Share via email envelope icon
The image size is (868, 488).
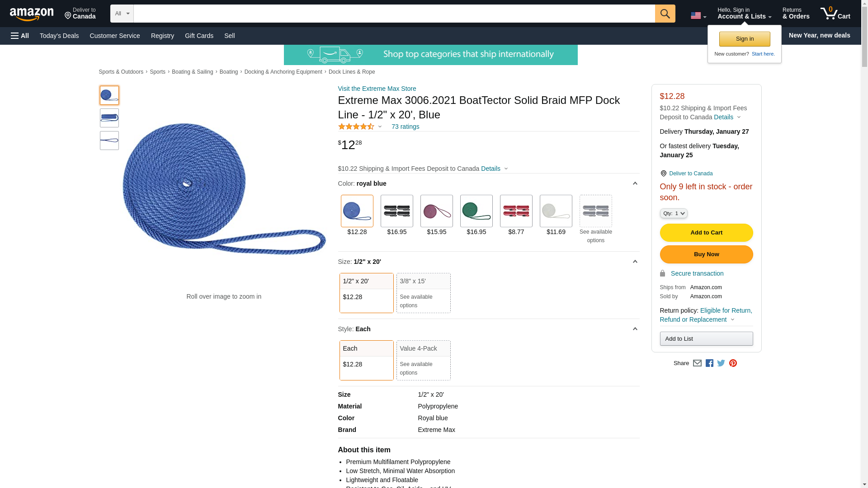click(x=697, y=363)
